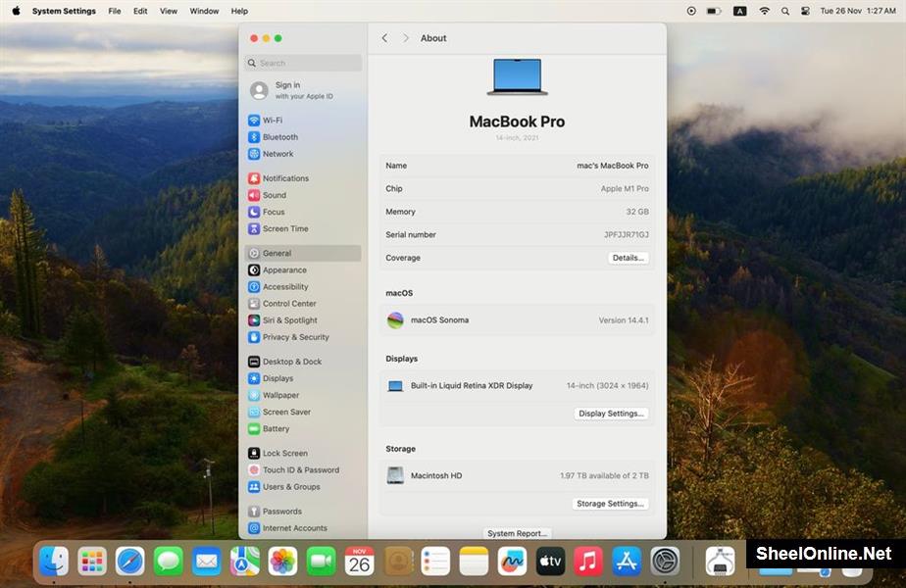Viewport: 906px width, 588px height.
Task: Go to Lock Screen settings
Action: click(303, 454)
